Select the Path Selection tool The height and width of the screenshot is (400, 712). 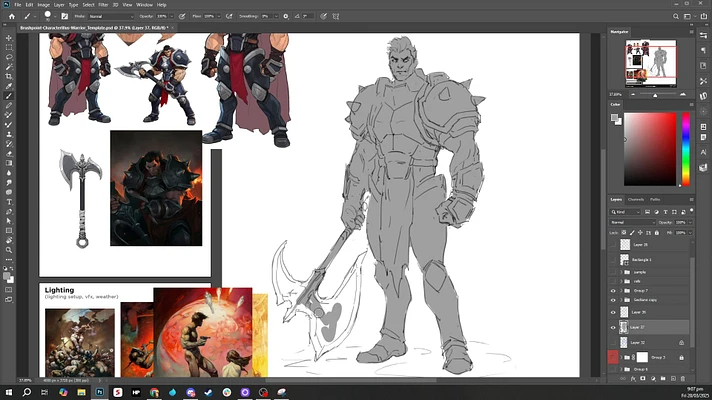click(9, 221)
